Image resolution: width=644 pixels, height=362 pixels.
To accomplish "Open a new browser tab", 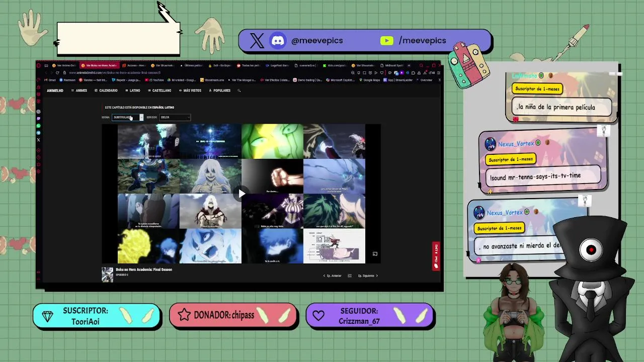I will pos(409,65).
